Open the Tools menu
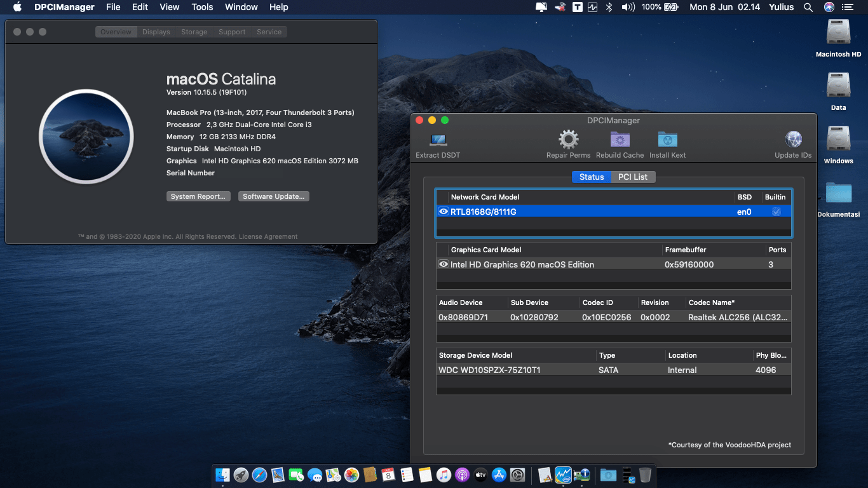The height and width of the screenshot is (488, 868). (202, 7)
